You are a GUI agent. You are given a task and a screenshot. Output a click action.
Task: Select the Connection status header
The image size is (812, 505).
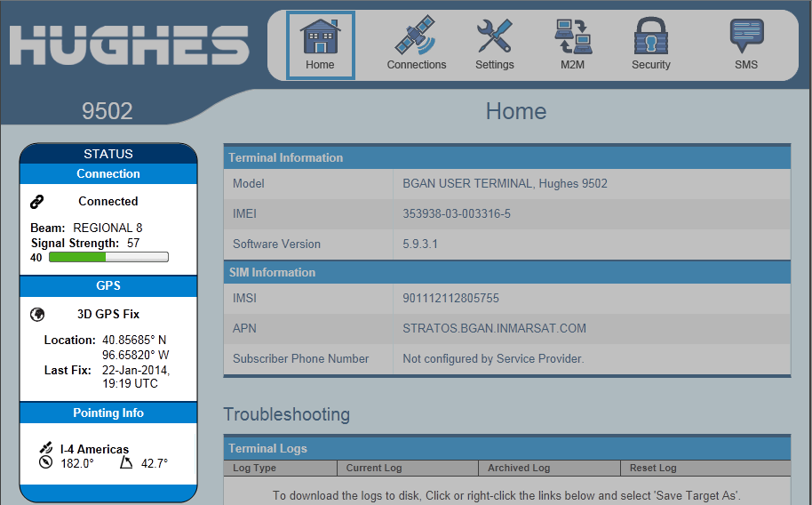108,174
